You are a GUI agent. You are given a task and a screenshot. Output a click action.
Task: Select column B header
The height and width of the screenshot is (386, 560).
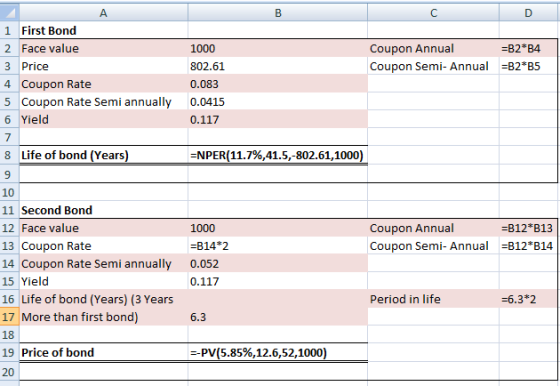point(278,13)
